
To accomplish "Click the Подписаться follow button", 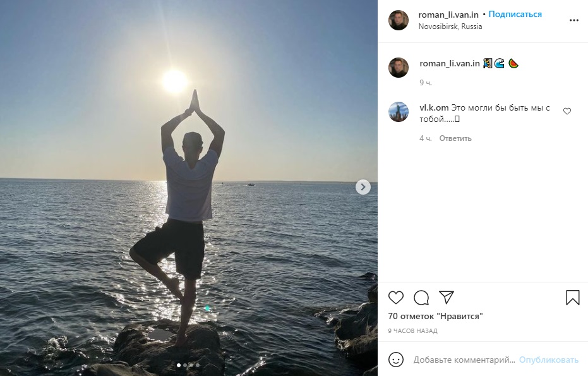I will pyautogui.click(x=515, y=15).
